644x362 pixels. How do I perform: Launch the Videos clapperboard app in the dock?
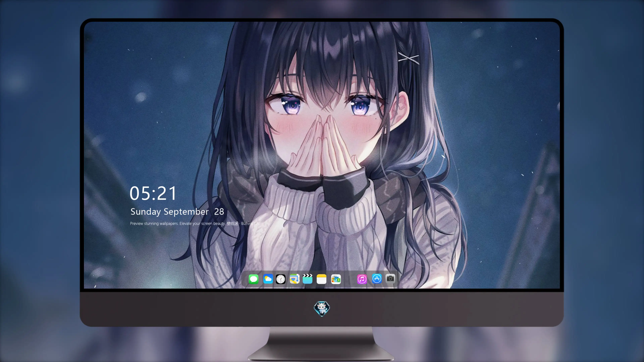(x=308, y=279)
